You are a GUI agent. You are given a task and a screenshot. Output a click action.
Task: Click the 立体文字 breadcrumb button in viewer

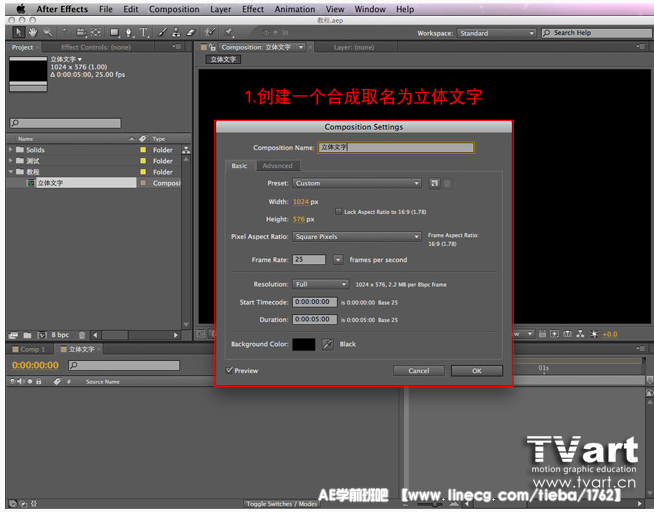(x=223, y=60)
